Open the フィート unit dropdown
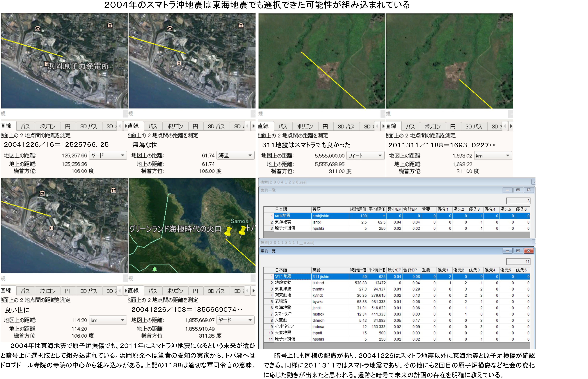Image resolution: width=588 pixels, height=379 pixels. (365, 156)
